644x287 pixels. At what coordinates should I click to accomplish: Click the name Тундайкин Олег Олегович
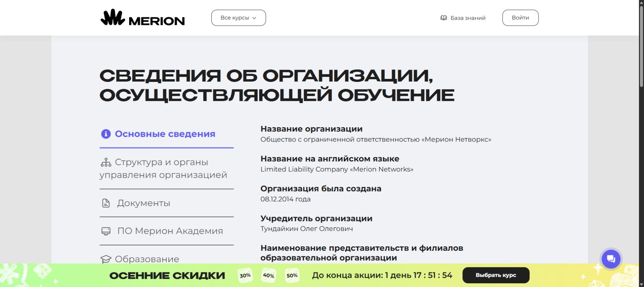307,229
